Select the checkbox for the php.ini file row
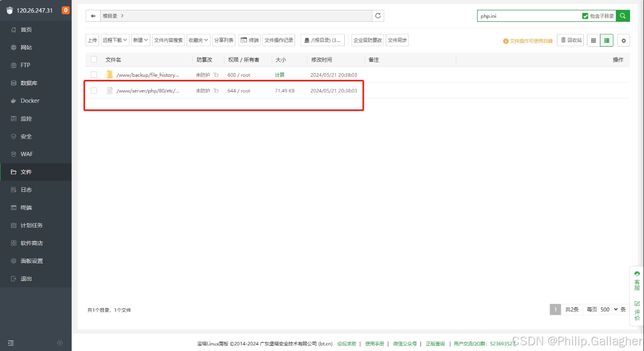The height and width of the screenshot is (351, 644). click(x=93, y=91)
